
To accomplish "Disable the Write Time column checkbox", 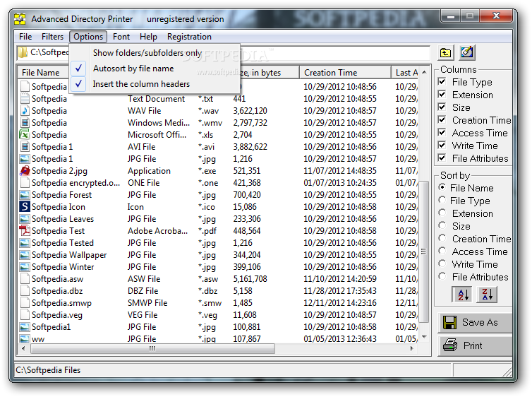I will [x=442, y=146].
